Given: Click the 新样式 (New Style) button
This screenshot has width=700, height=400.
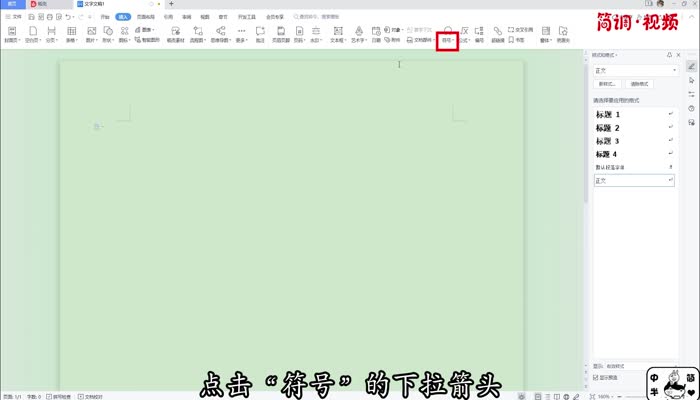Looking at the screenshot, I should (607, 87).
